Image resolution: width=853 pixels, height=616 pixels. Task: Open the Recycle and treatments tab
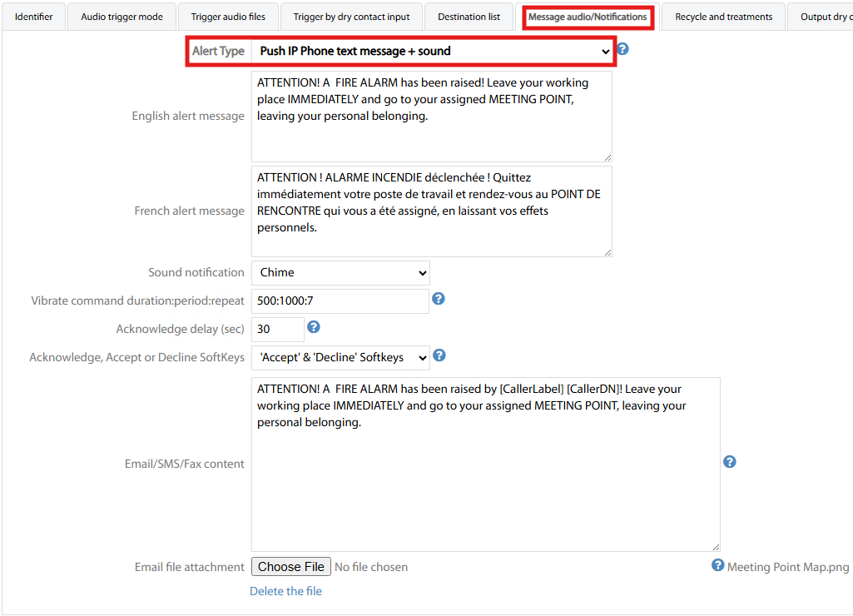723,17
